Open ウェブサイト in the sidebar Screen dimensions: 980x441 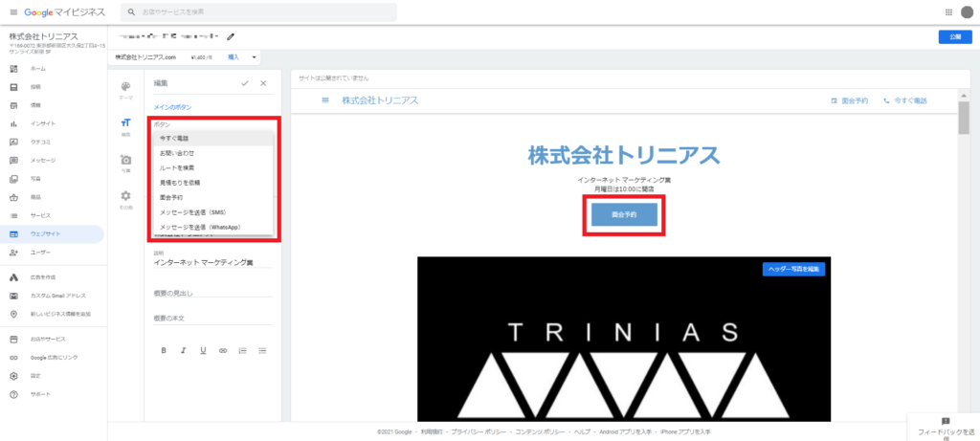52,234
